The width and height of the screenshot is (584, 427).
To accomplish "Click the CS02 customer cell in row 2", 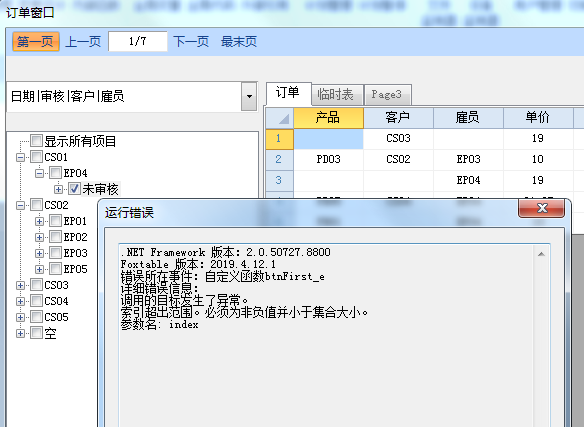I will click(x=398, y=159).
